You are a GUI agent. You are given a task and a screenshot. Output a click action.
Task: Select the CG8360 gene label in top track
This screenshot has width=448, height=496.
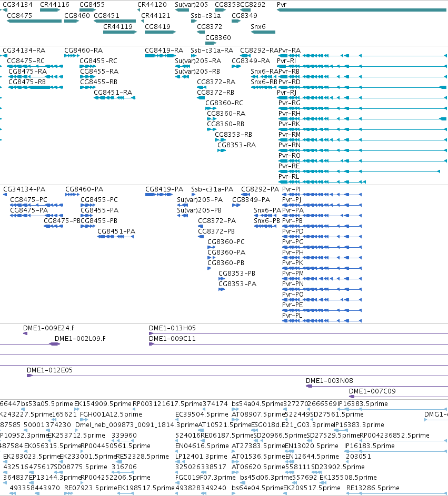[x=218, y=38]
